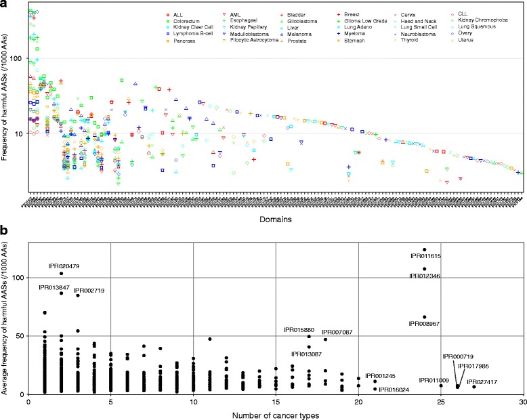527x420 pixels.
Task: Click the Domains x-axis title
Action: click(x=276, y=219)
